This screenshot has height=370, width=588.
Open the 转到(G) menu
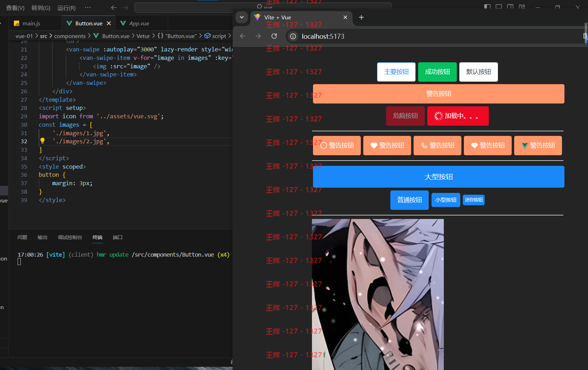pyautogui.click(x=41, y=8)
